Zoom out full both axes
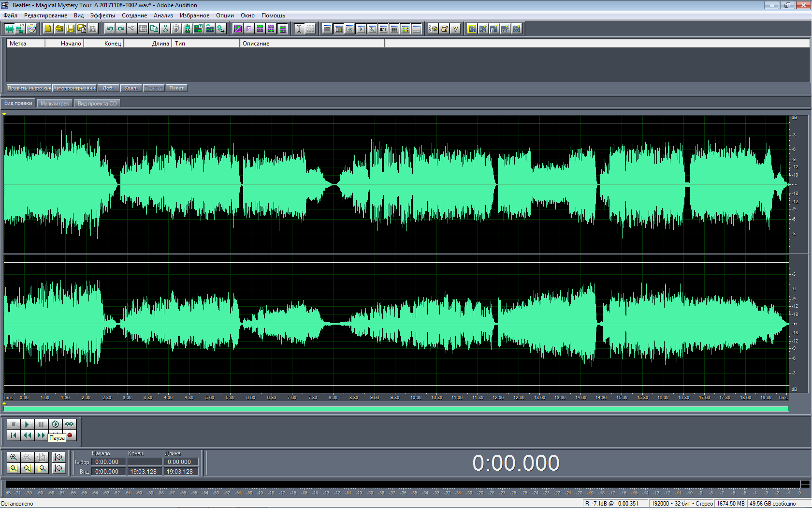The height and width of the screenshot is (508, 812). coord(42,457)
